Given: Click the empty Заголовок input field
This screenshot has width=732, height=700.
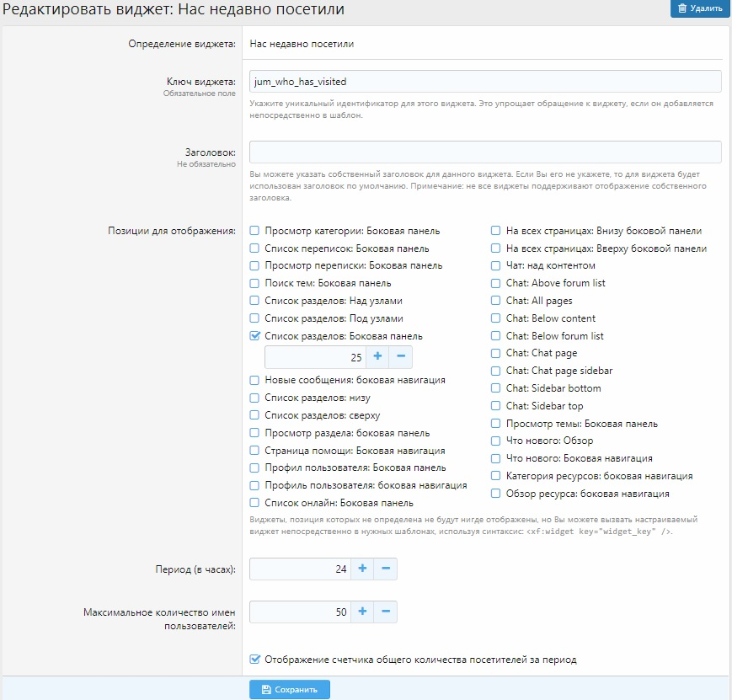Looking at the screenshot, I should (x=485, y=152).
